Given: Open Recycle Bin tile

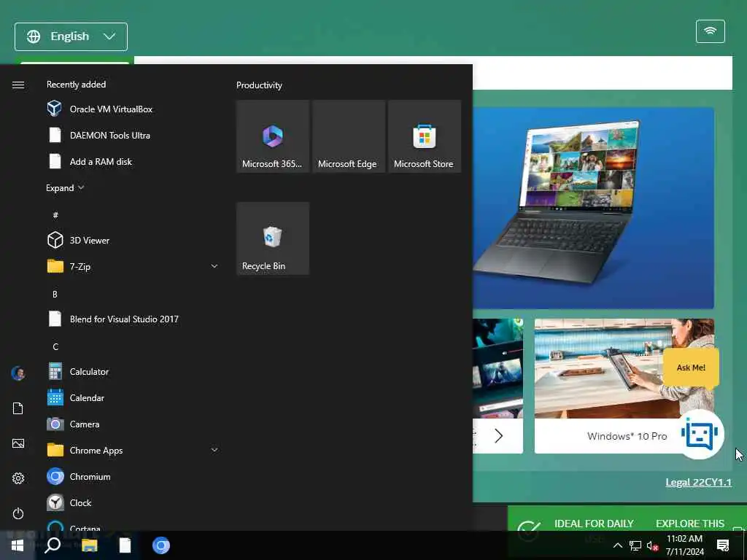Looking at the screenshot, I should [x=273, y=238].
